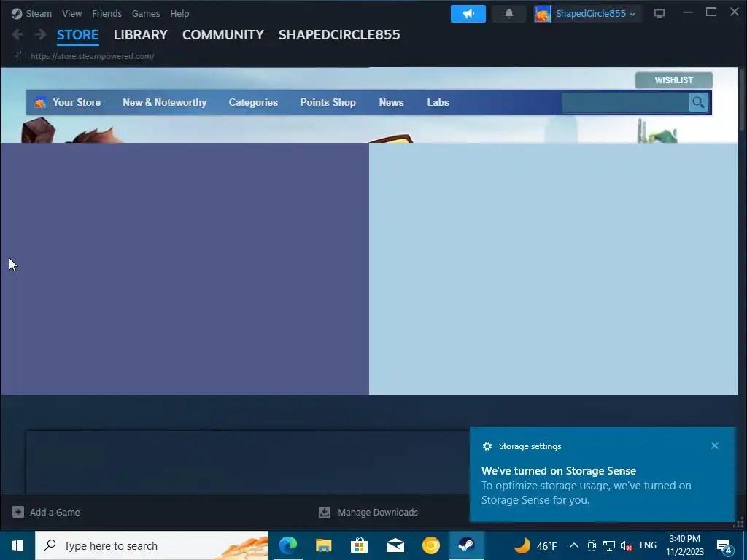Viewport: 747px width, 560px height.
Task: Click the network tray icon
Action: 609,545
